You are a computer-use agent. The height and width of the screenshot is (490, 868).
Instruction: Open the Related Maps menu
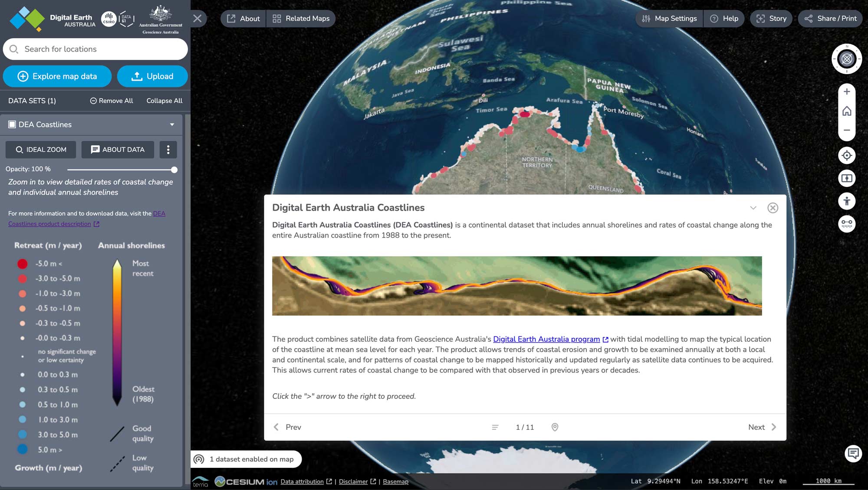pyautogui.click(x=301, y=18)
